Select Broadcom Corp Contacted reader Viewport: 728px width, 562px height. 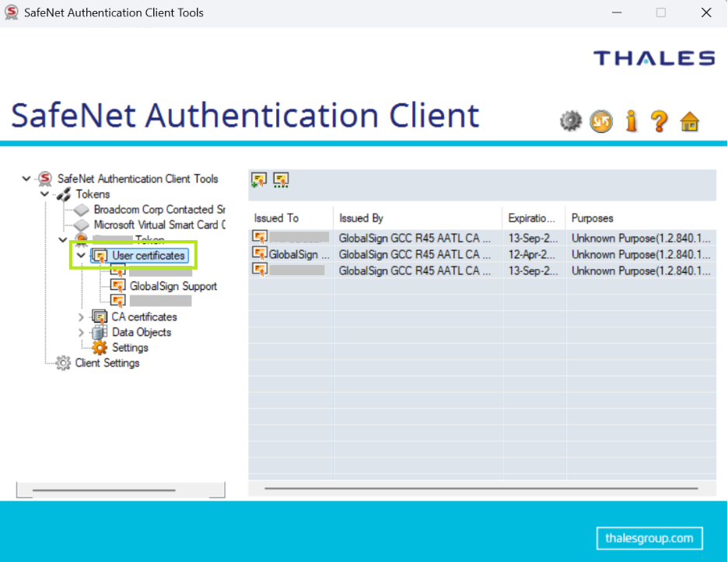pos(159,210)
